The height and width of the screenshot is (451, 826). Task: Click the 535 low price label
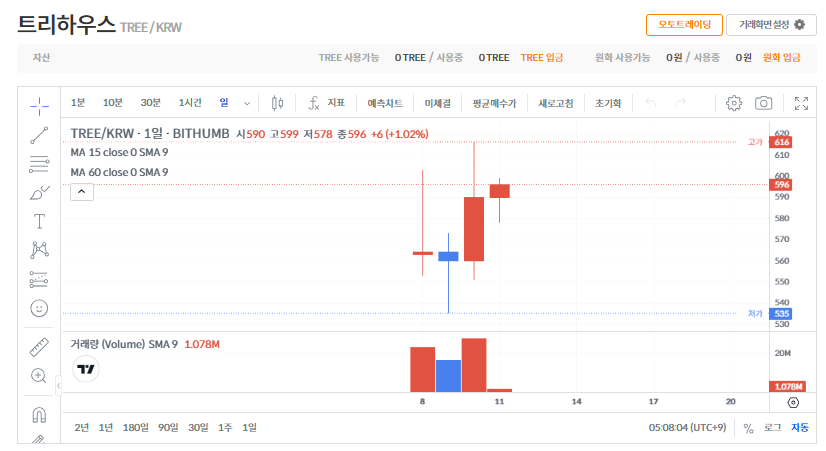coord(781,313)
